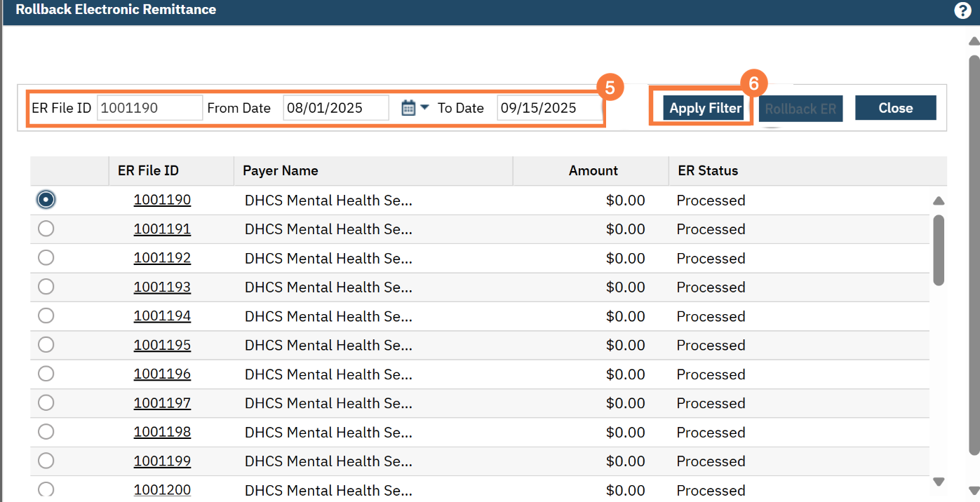Open the help question mark icon
Viewport: 980px width, 502px height.
coord(962,11)
